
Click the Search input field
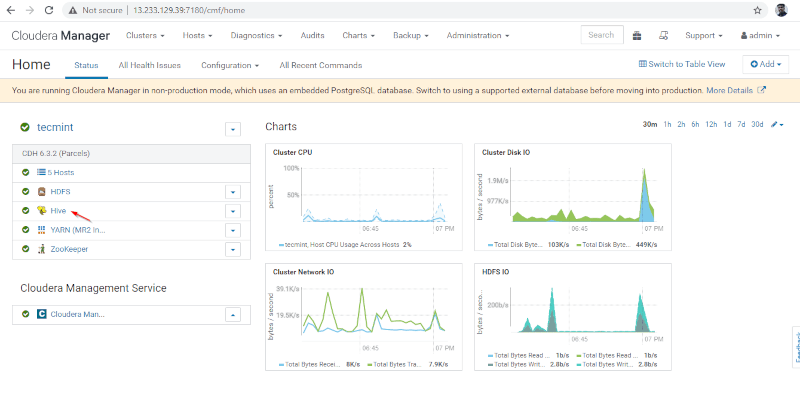coord(602,35)
